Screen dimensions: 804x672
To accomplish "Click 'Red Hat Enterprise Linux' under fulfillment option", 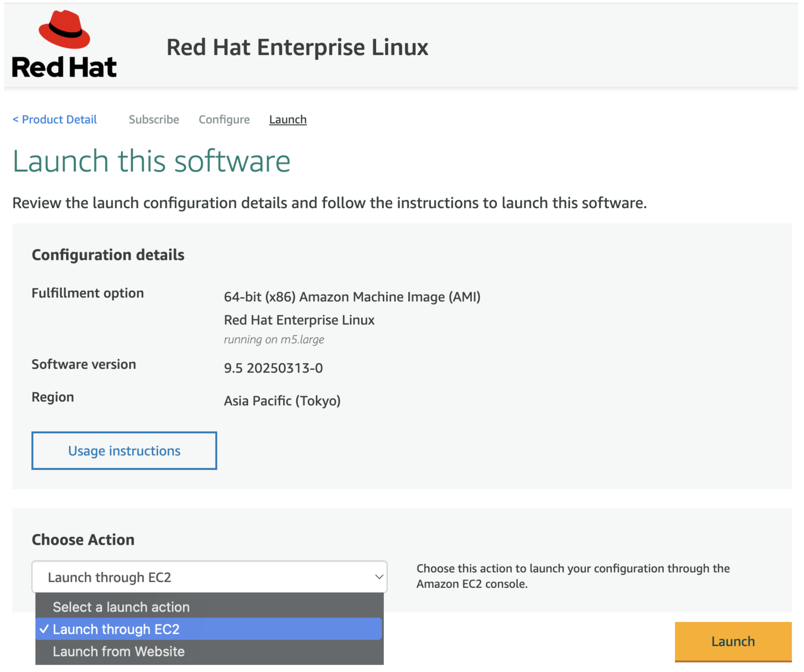I will [x=299, y=320].
